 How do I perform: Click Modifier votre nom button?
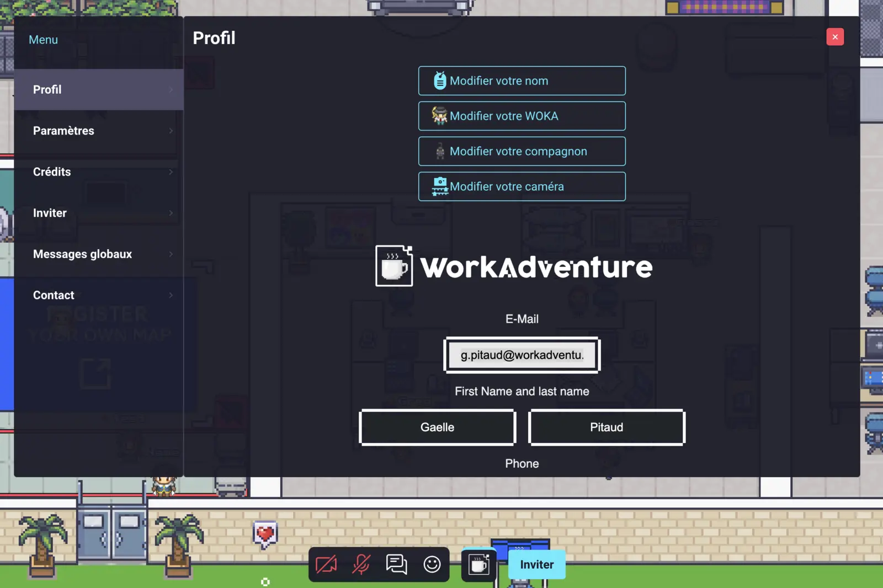point(522,81)
